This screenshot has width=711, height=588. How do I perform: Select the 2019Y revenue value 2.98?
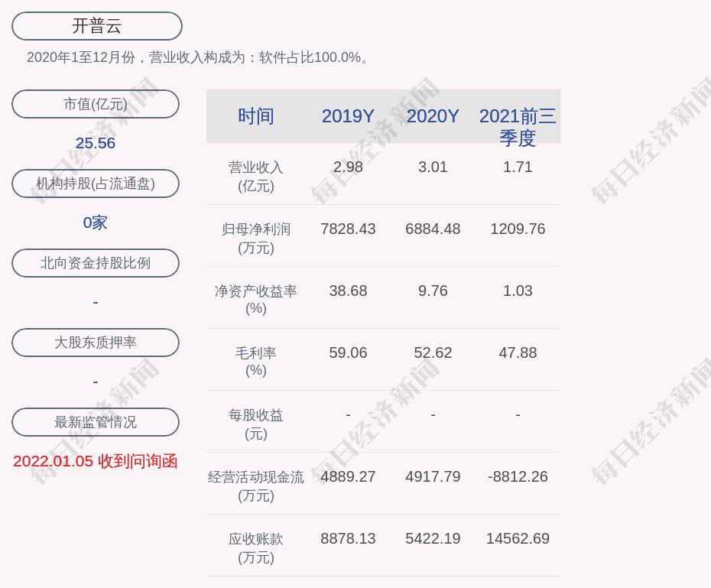click(x=349, y=167)
